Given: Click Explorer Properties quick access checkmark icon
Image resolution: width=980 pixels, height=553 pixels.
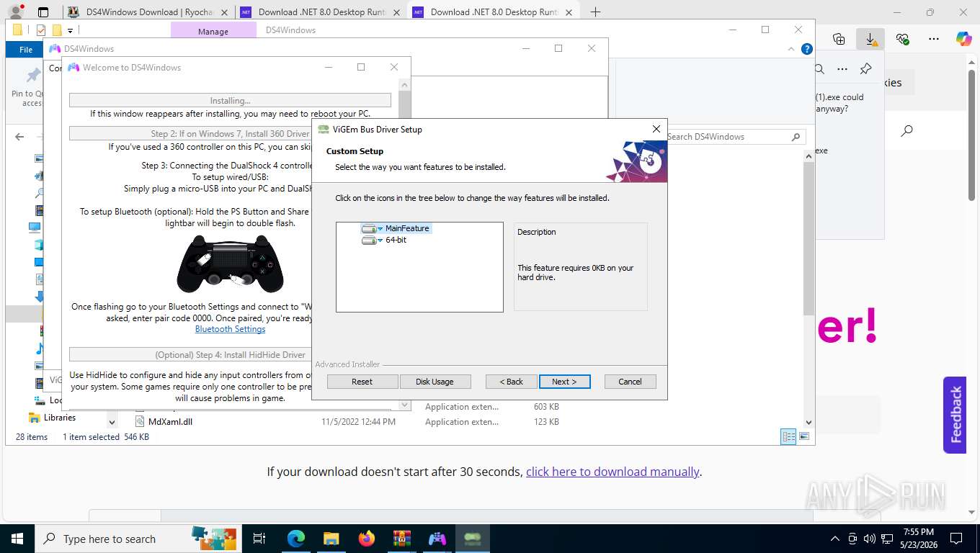Looking at the screenshot, I should point(40,30).
